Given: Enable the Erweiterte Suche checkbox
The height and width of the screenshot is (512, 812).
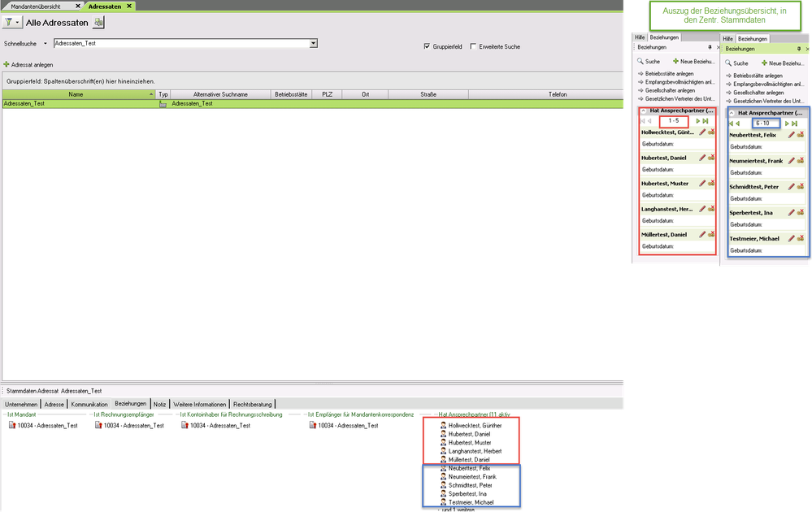Looking at the screenshot, I should tap(474, 46).
